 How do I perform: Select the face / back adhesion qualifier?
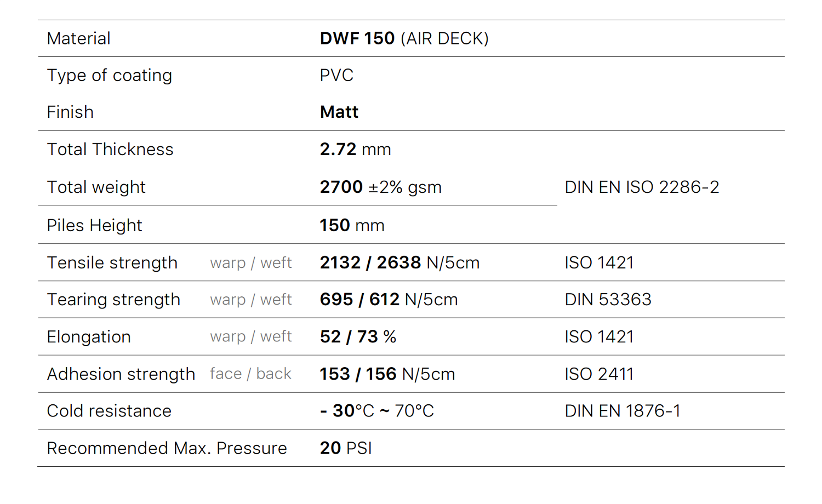250,374
